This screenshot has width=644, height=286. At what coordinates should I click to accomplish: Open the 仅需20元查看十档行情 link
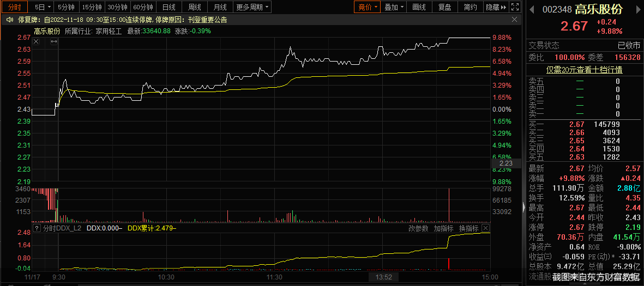tap(585, 70)
